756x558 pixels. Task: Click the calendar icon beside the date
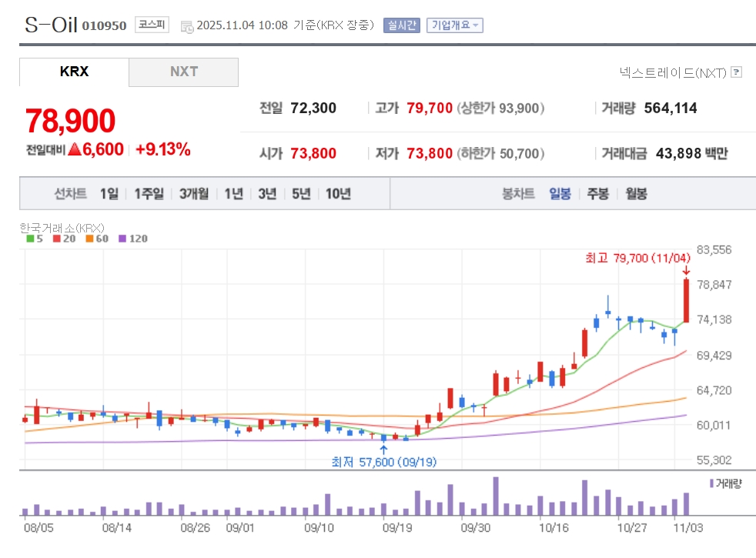click(187, 26)
